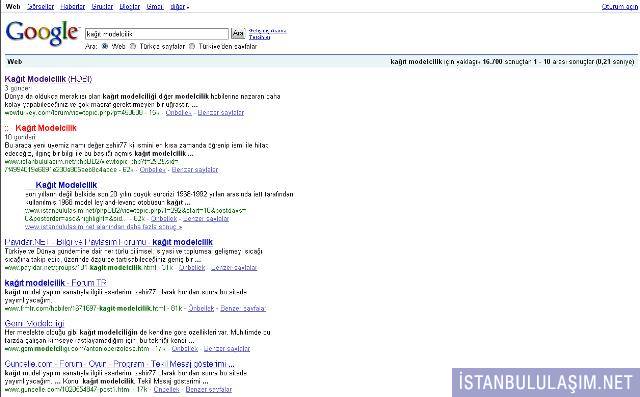Click the Google logo
Viewport: 640px width, 397px height.
coord(42,33)
